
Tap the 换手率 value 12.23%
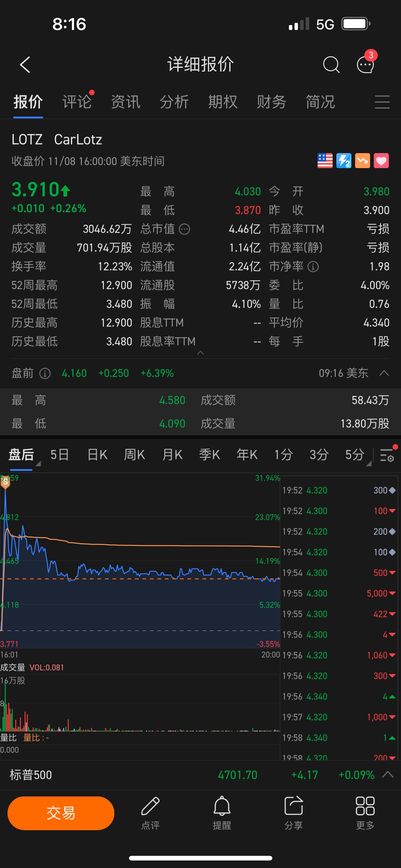tap(115, 267)
